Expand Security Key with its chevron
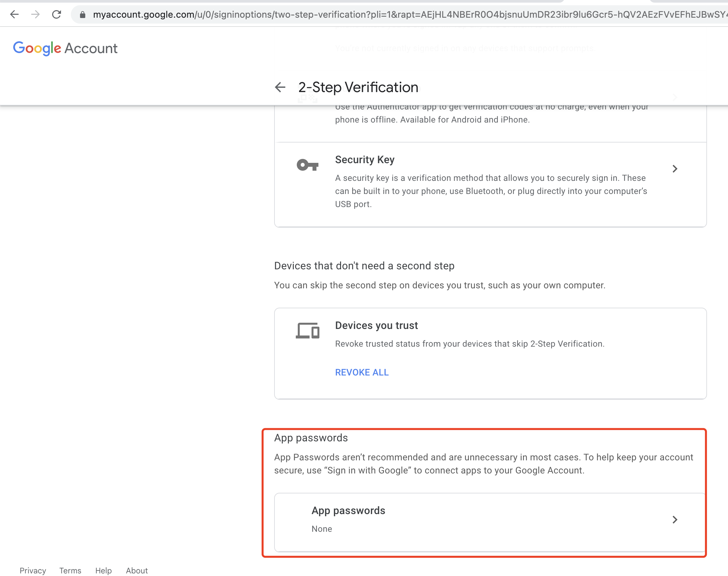 pos(674,169)
